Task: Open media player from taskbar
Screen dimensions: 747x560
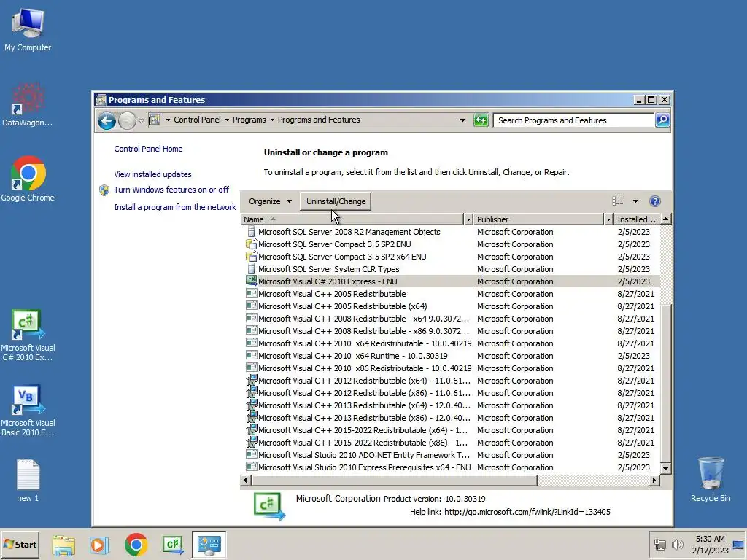Action: tap(99, 545)
